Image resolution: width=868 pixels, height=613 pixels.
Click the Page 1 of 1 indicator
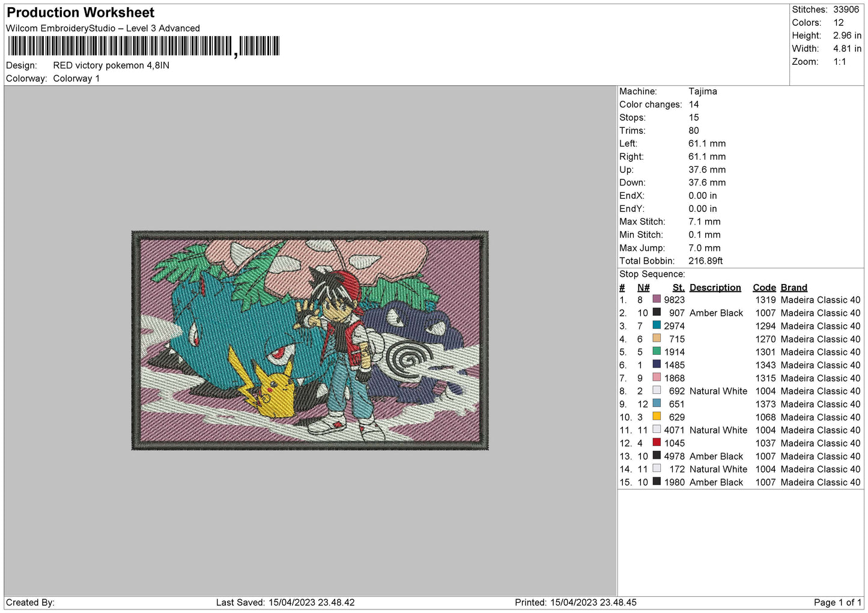click(x=837, y=602)
